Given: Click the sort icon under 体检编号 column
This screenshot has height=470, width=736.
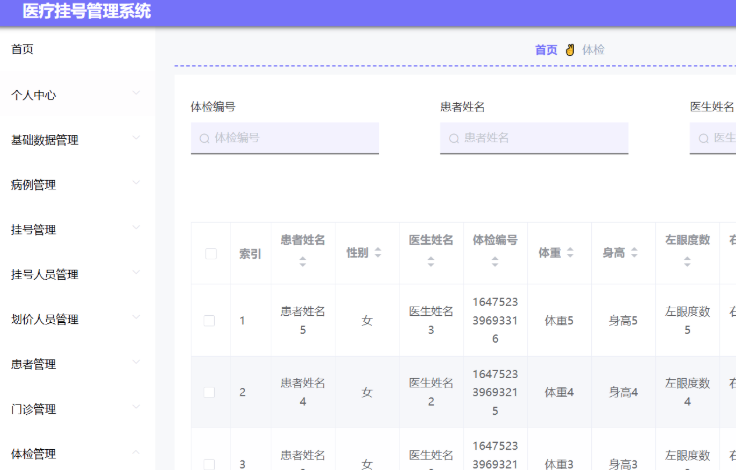Looking at the screenshot, I should point(495,262).
